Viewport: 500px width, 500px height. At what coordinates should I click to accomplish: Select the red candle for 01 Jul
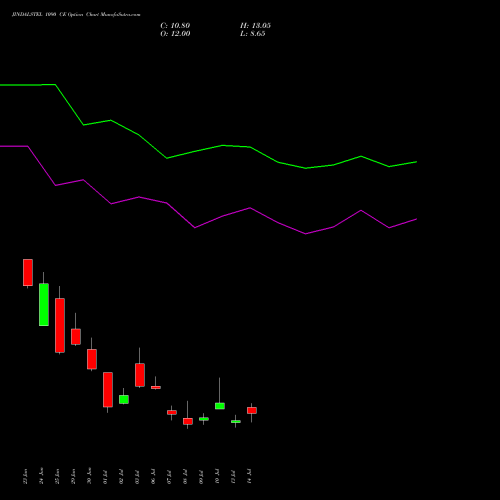108,389
